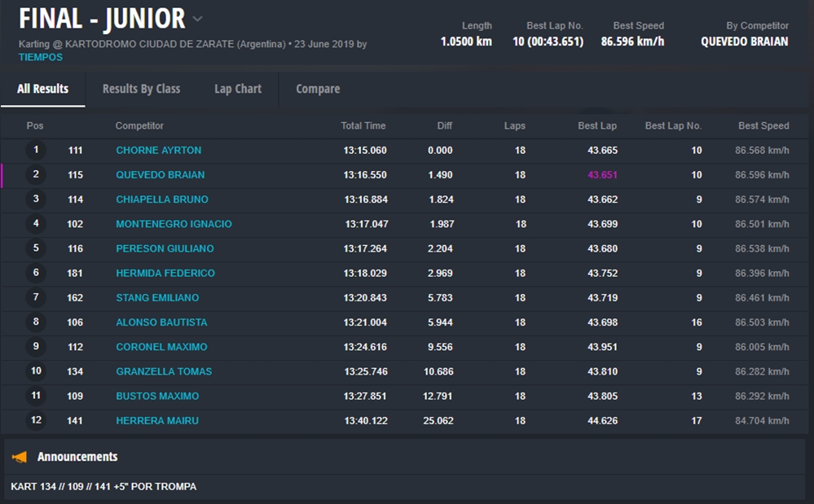814x504 pixels.
Task: Open the Results By Class tab
Action: click(141, 89)
